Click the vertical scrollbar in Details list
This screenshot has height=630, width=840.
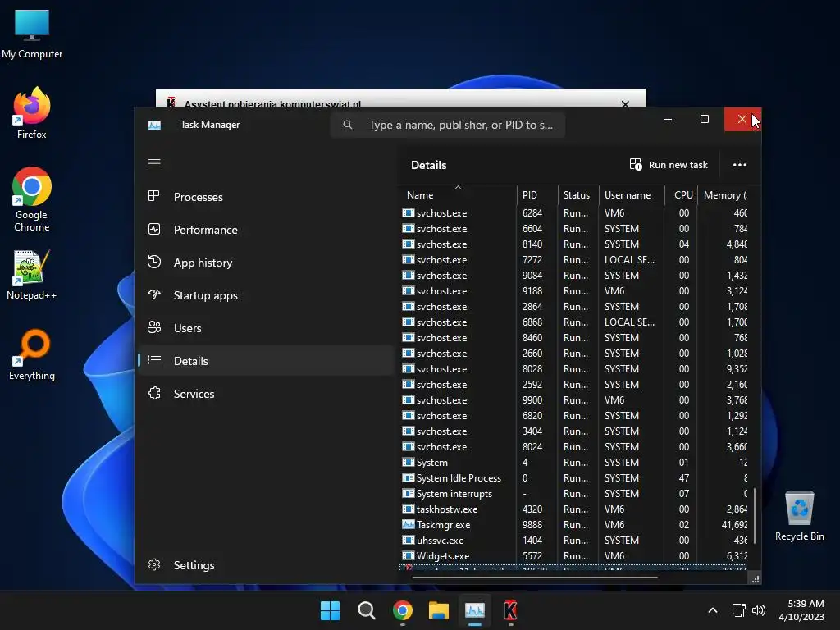pyautogui.click(x=755, y=515)
